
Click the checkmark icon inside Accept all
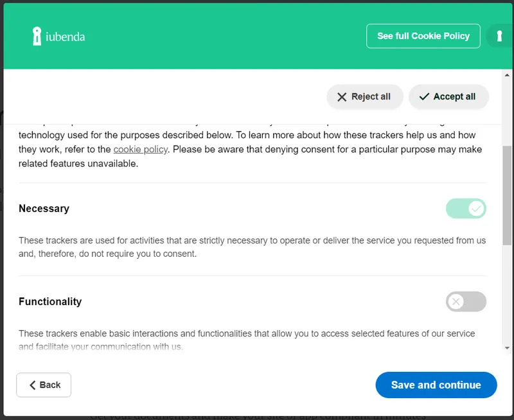click(x=424, y=96)
